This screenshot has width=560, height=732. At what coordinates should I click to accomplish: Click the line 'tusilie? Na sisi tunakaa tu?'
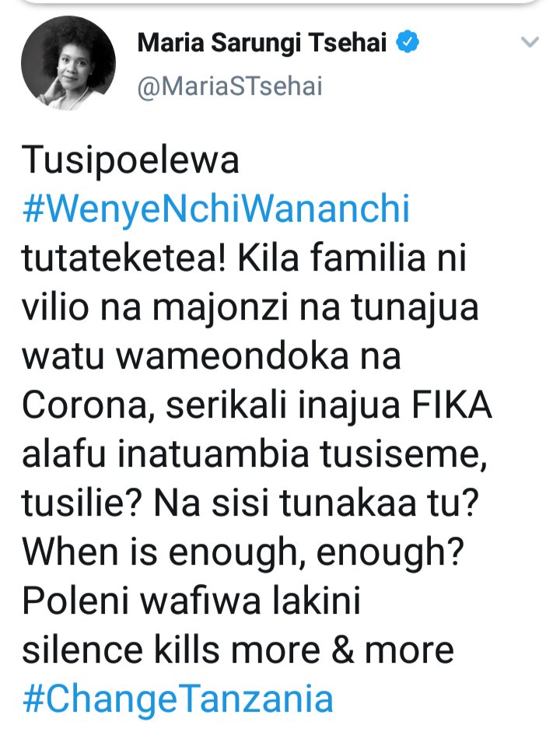(250, 503)
